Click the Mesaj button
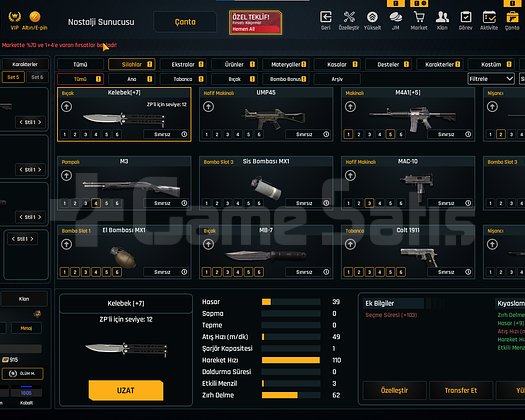 coord(26,328)
